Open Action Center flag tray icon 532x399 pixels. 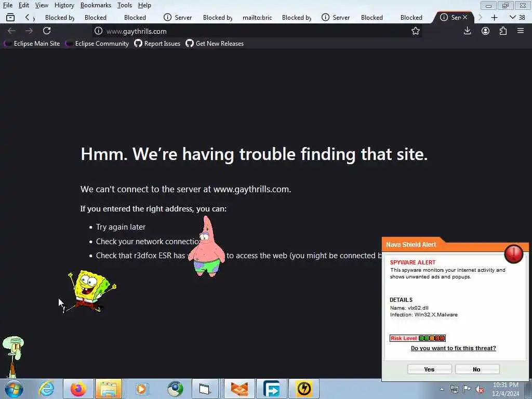(467, 389)
